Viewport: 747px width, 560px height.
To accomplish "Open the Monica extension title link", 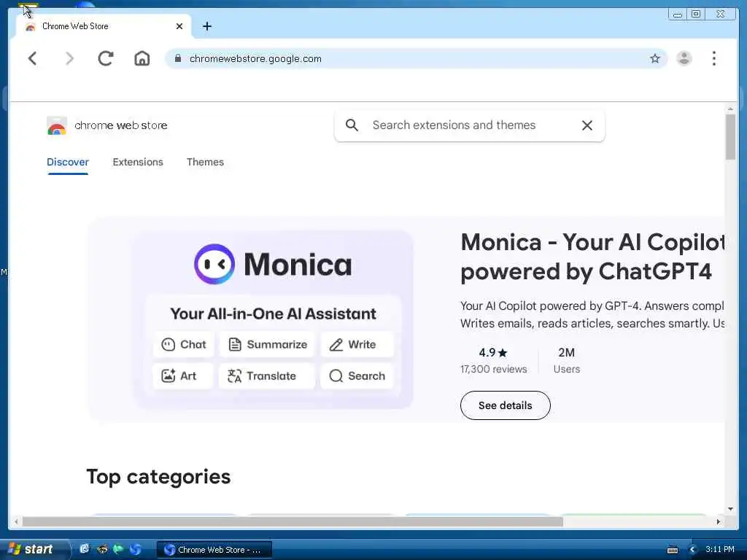I will [592, 257].
